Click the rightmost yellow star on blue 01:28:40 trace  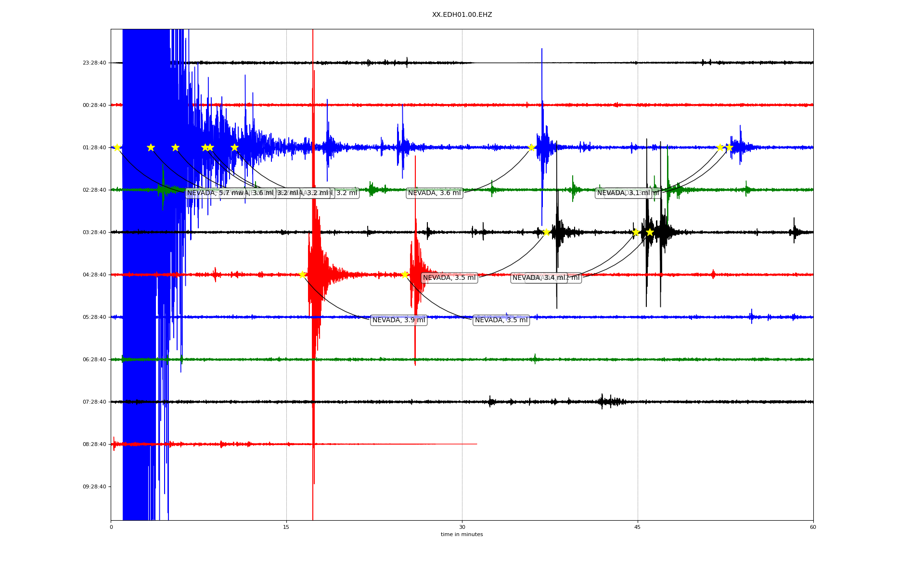[x=729, y=147]
